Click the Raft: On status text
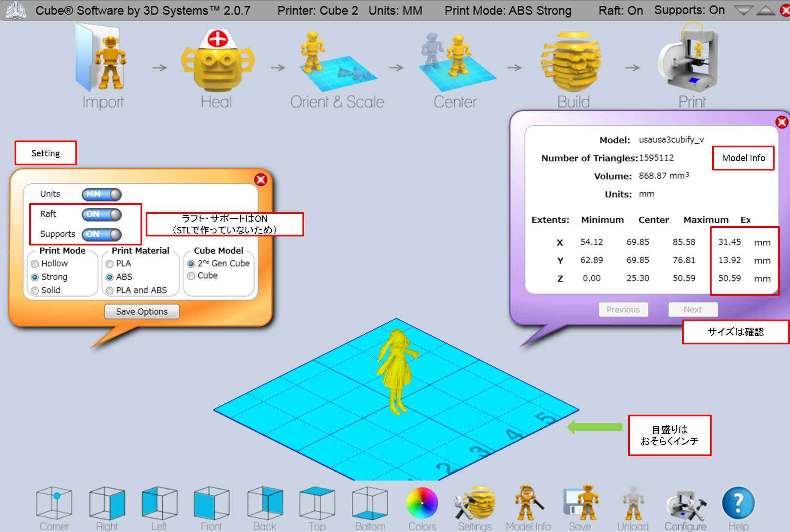This screenshot has width=790, height=532. pyautogui.click(x=621, y=11)
